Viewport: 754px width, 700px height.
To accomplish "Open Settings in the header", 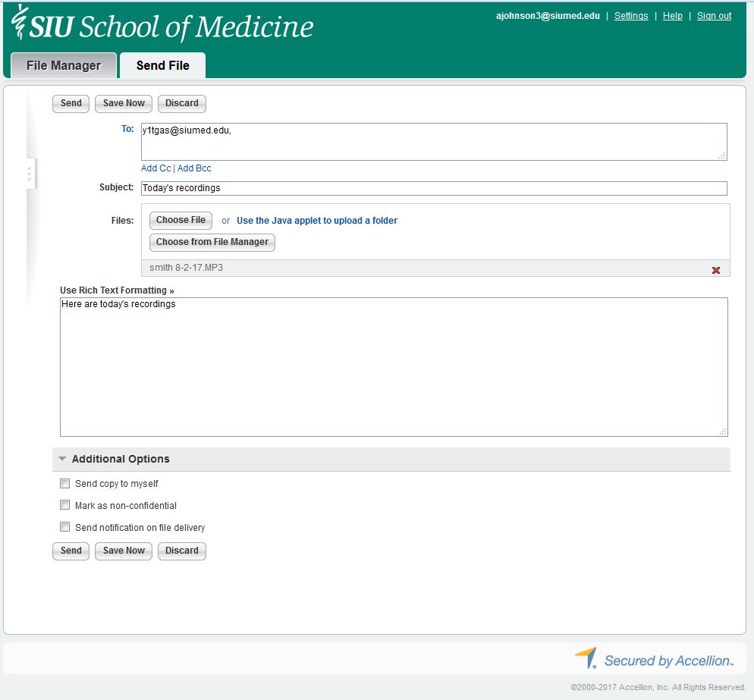I will [631, 16].
